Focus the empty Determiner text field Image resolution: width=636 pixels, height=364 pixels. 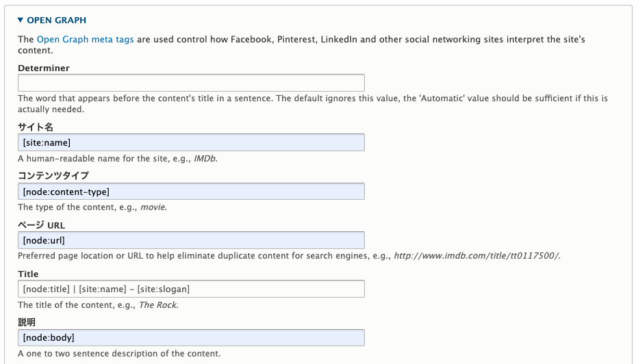(x=191, y=83)
